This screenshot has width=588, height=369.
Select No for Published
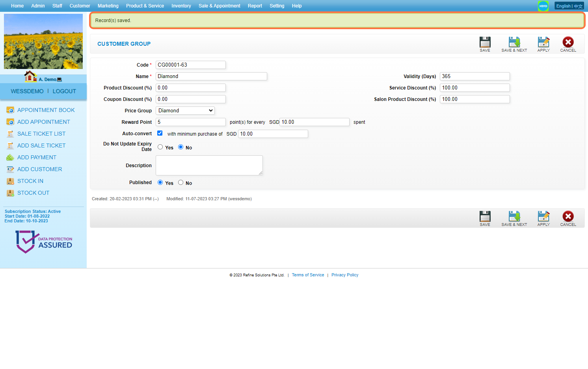coord(180,183)
